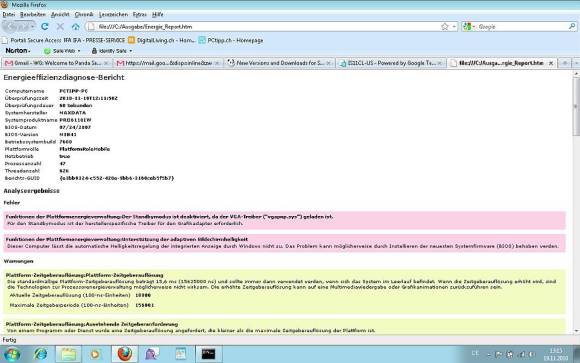The image size is (580, 363).
Task: Click the magnifier icon in Google search box
Action: 571,27
